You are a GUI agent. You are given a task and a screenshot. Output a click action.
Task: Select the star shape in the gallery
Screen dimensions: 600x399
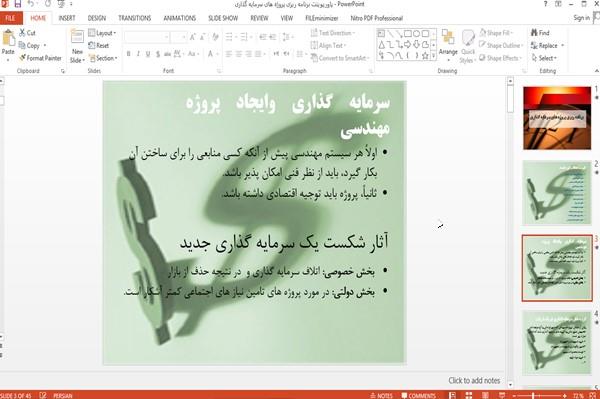tap(425, 56)
